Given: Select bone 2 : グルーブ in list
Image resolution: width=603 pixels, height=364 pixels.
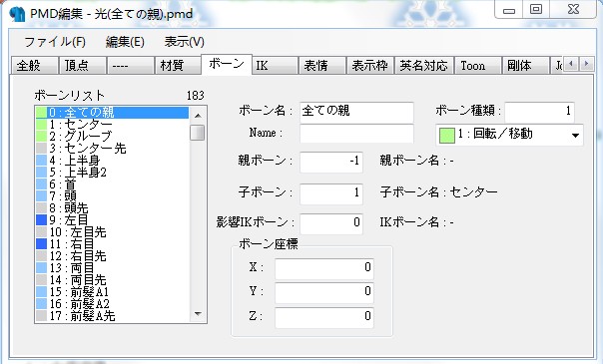Looking at the screenshot, I should [112, 137].
